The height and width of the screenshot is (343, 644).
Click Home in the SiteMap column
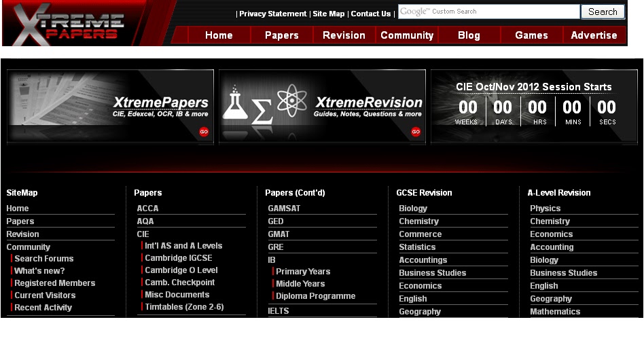pos(17,209)
